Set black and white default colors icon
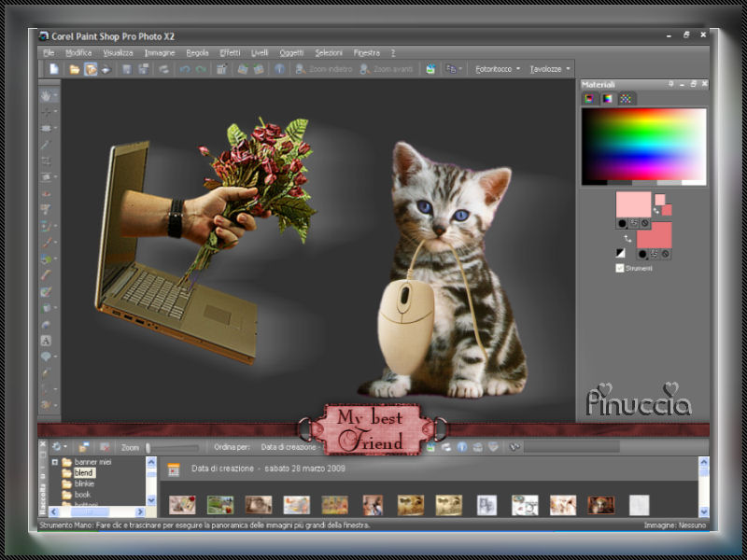The image size is (747, 560). [622, 252]
